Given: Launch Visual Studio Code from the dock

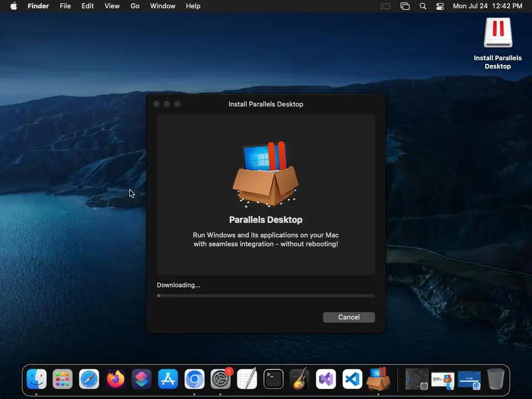Looking at the screenshot, I should coord(352,379).
